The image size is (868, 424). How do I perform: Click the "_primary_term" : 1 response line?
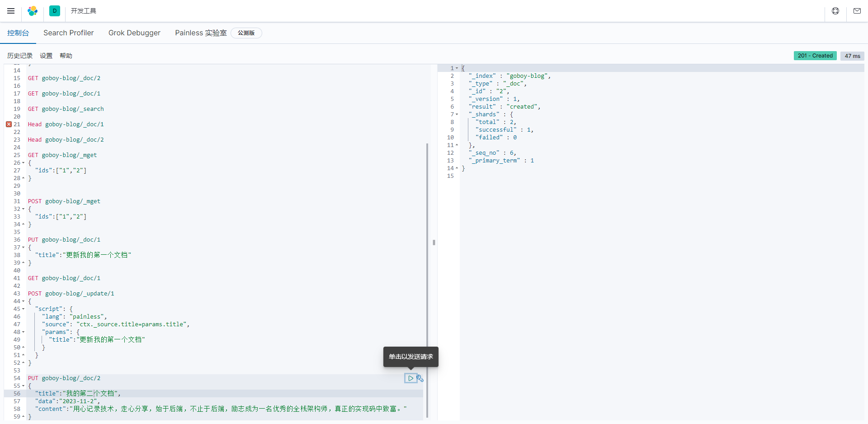tap(501, 161)
